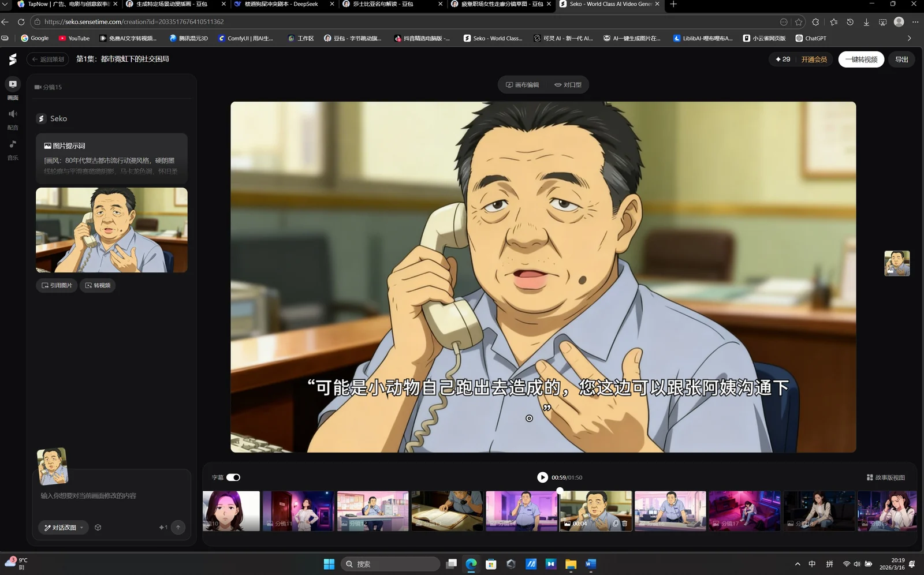This screenshot has width=924, height=575.
Task: Click the Seko logo at top left
Action: [x=13, y=59]
